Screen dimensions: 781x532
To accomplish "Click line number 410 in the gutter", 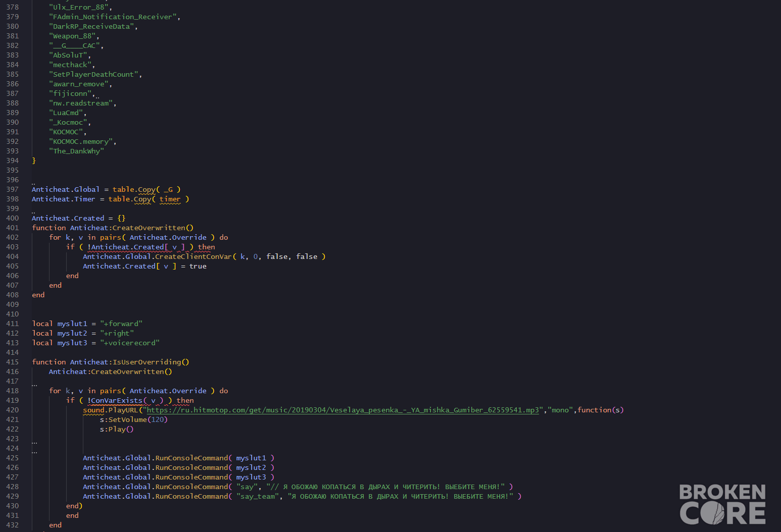I will coord(13,314).
